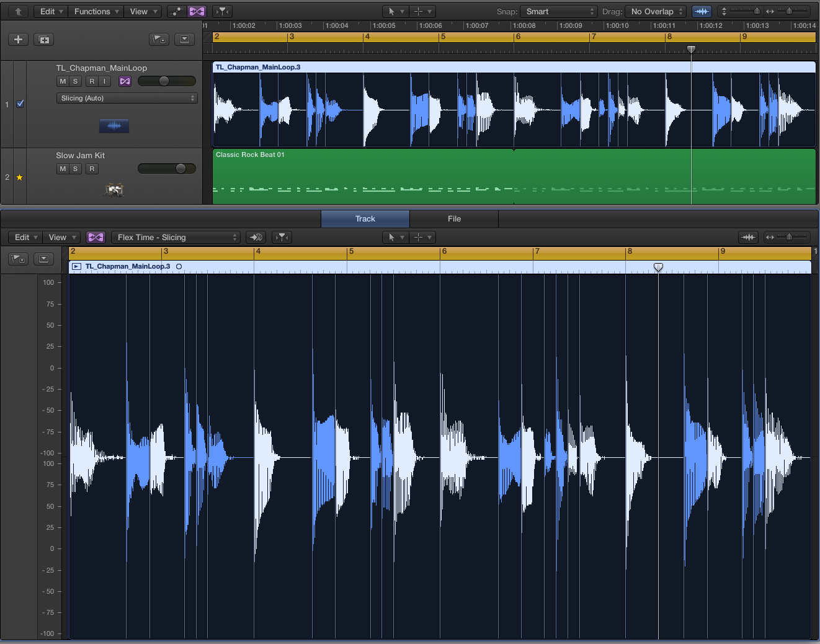Click the Catch Playhead icon in the editor toolbar
The width and height of the screenshot is (820, 644).
point(256,237)
